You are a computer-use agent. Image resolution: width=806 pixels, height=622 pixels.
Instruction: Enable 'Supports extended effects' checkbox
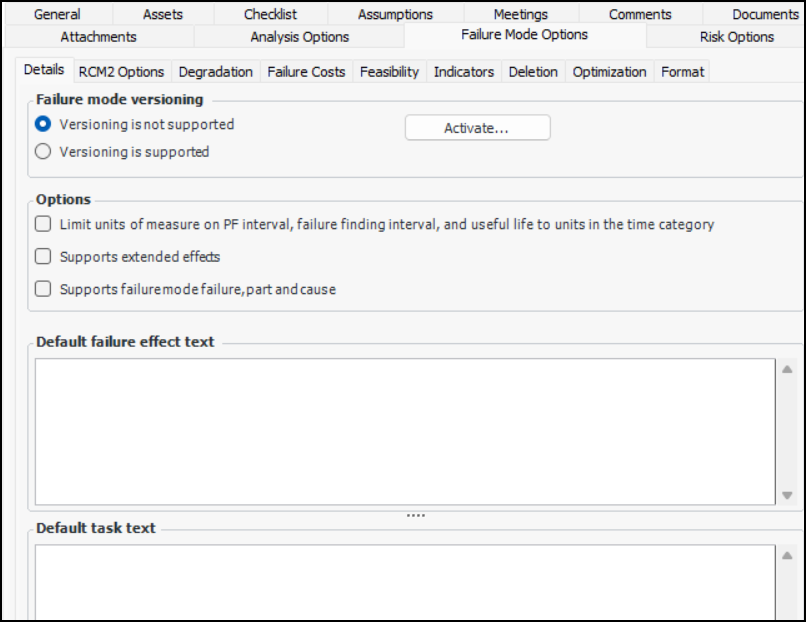point(43,257)
